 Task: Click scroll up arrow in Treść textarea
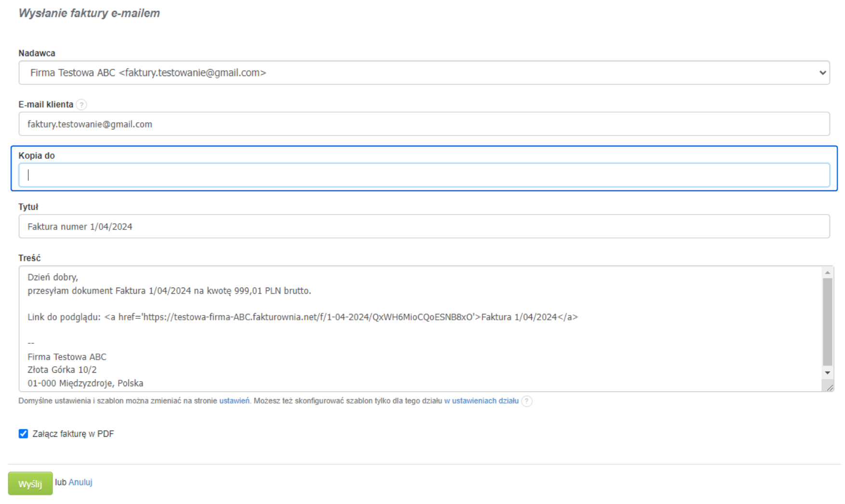pos(827,273)
